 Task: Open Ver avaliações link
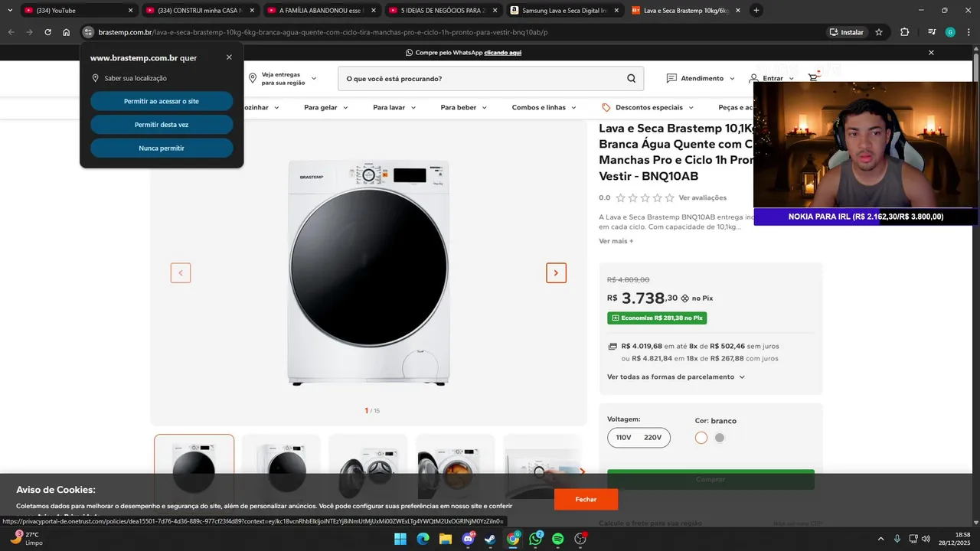703,197
